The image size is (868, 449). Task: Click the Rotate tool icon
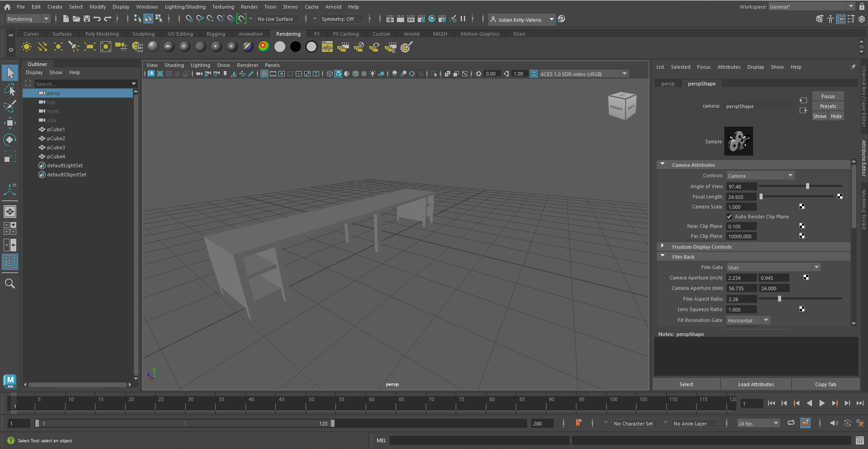coord(10,140)
